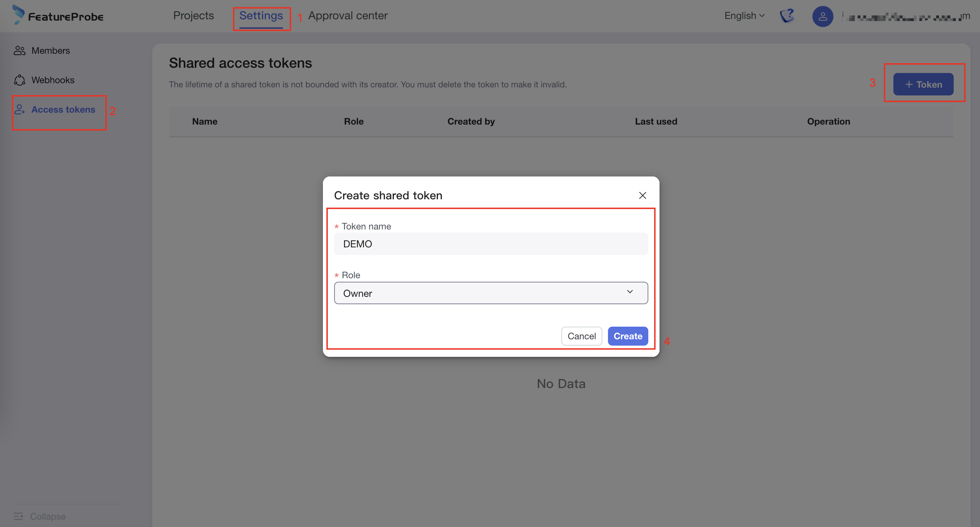This screenshot has height=527, width=980.
Task: Click the plus Token button
Action: tap(923, 84)
